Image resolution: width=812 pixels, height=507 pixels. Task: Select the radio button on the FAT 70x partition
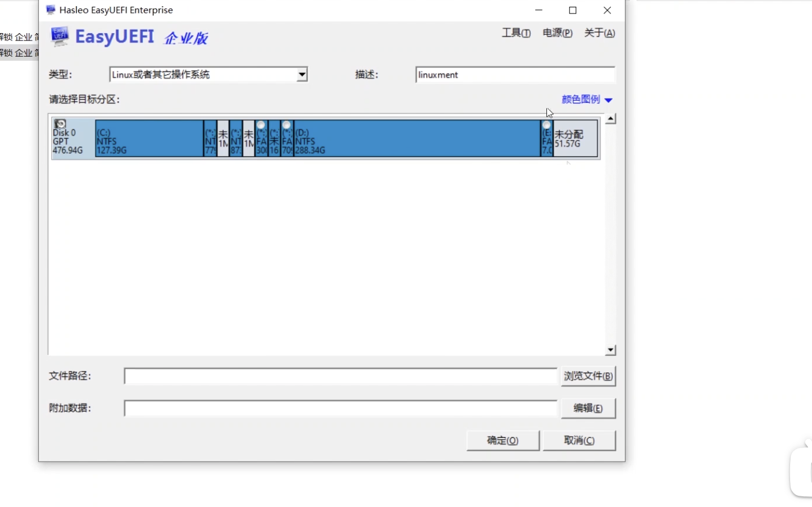[286, 125]
